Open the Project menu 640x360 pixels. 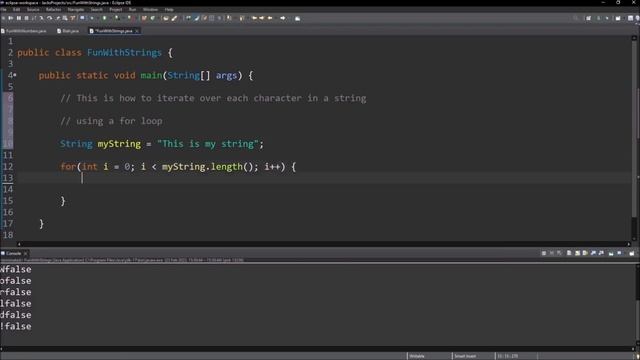[x=116, y=9]
